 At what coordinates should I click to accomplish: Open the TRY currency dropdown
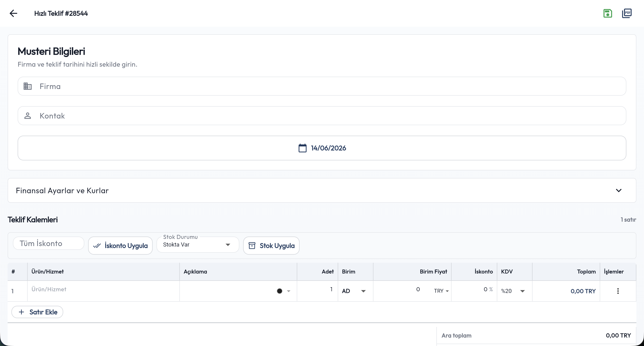pos(441,291)
